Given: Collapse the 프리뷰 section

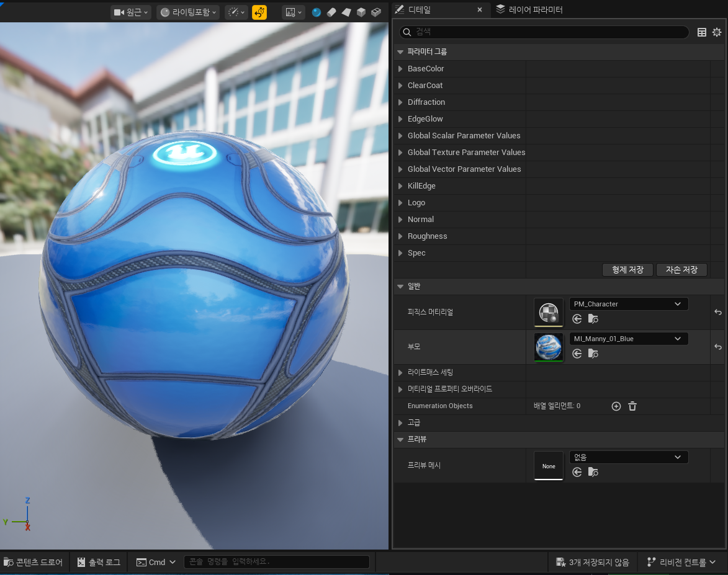Looking at the screenshot, I should [400, 440].
